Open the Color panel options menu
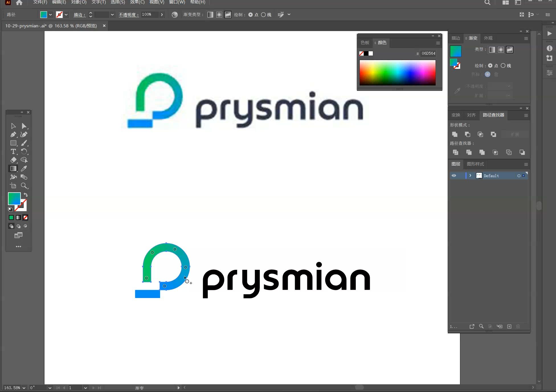The image size is (556, 392). 438,43
